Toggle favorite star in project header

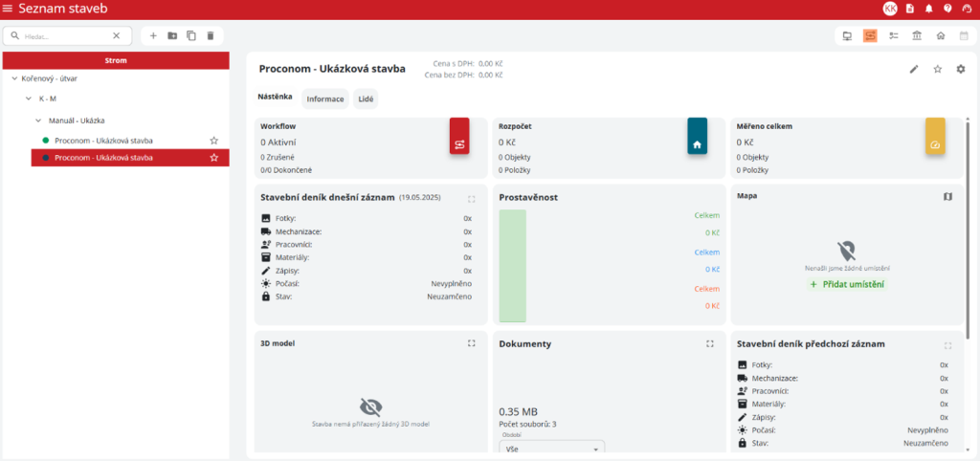[x=938, y=69]
